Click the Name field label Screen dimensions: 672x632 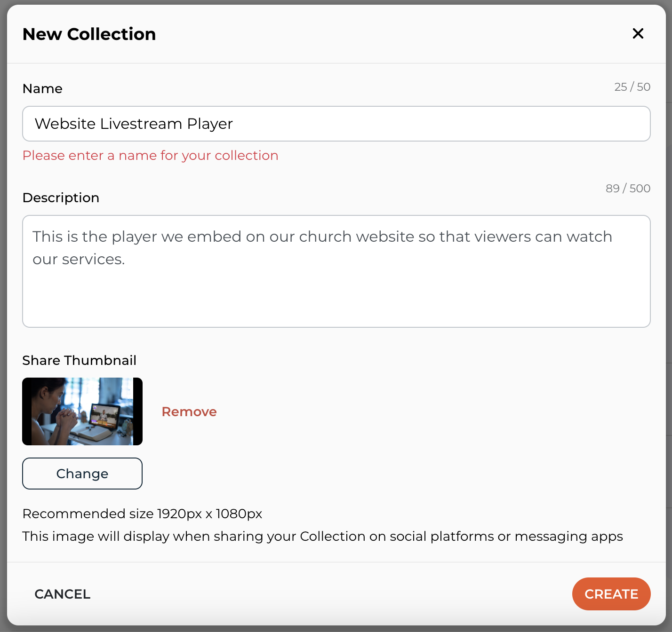[42, 88]
